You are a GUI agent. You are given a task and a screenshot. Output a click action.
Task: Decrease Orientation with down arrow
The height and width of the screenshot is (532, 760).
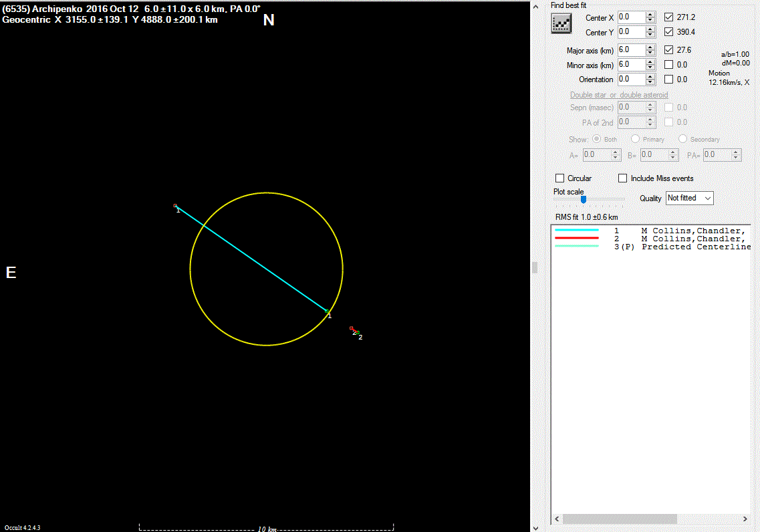[x=650, y=82]
